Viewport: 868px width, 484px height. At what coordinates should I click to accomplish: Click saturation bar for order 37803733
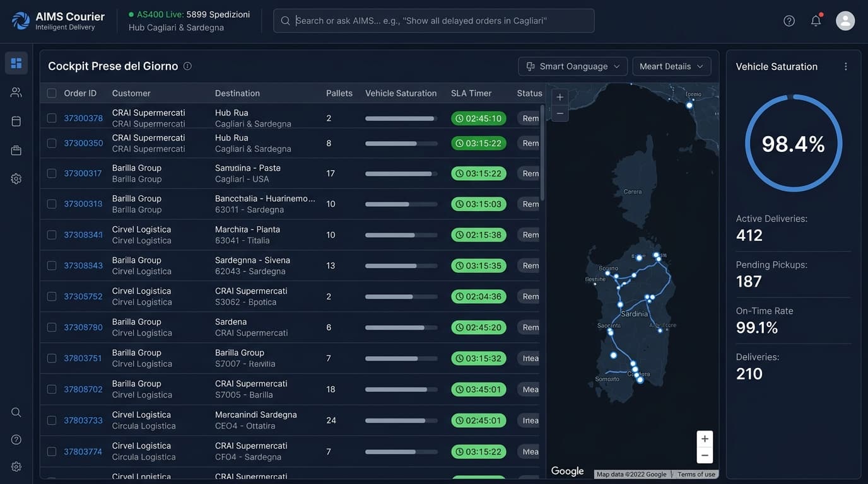(401, 420)
